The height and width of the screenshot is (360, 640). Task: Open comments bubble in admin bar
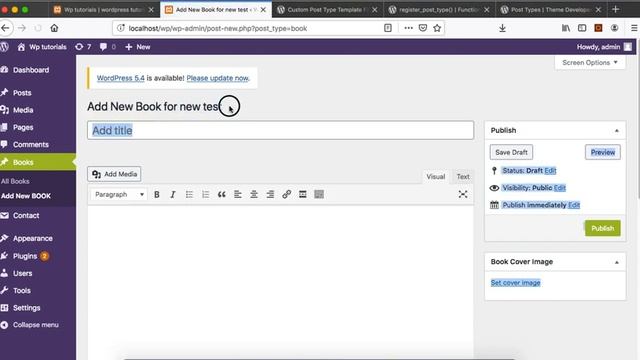[x=108, y=47]
